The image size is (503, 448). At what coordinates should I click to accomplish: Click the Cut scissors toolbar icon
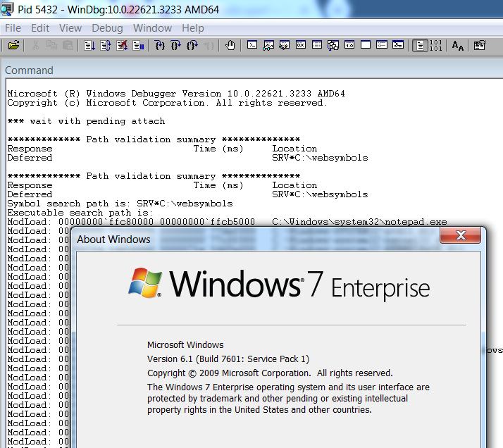(x=36, y=46)
